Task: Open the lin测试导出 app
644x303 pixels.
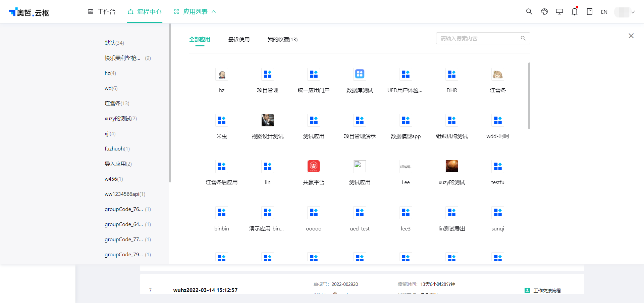Action: coord(452,213)
